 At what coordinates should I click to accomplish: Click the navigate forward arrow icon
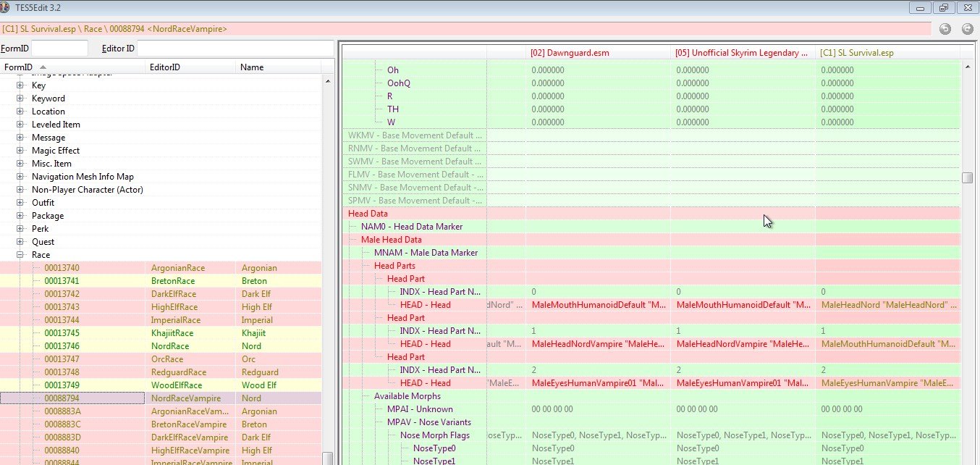pyautogui.click(x=968, y=29)
